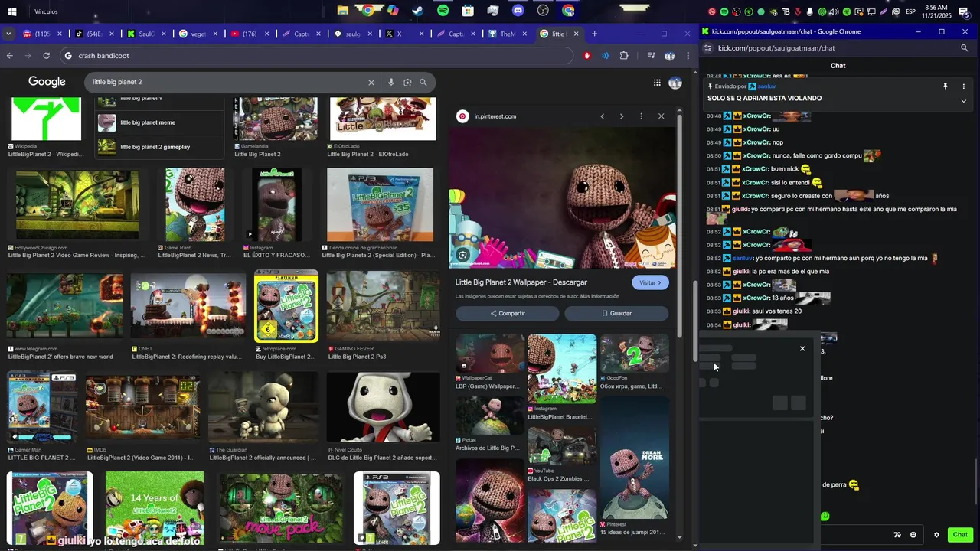Show previous image in the preview panel
This screenshot has width=980, height=551.
[x=603, y=116]
